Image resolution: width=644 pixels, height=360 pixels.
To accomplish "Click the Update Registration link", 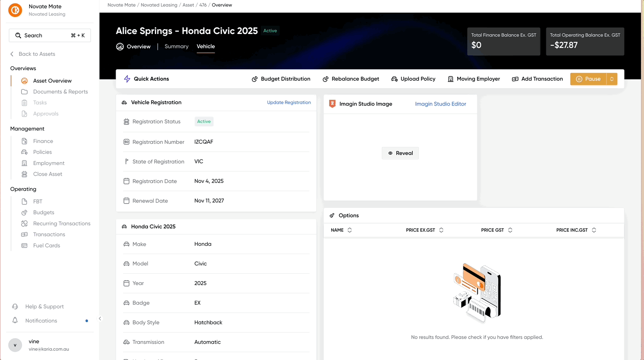I will 289,102.
